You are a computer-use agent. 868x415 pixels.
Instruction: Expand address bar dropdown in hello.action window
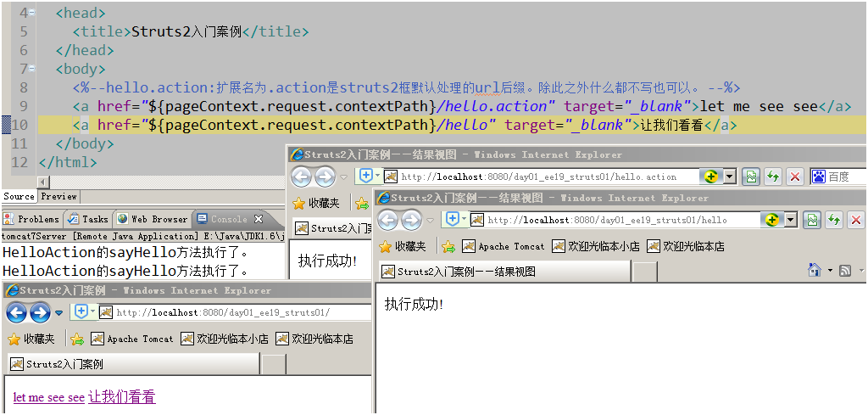click(730, 177)
